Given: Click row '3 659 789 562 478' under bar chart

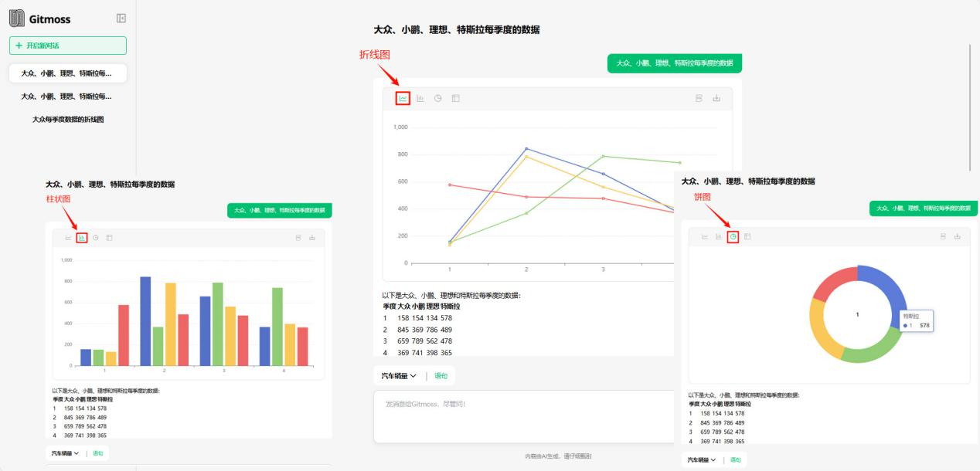Looking at the screenshot, I should 80,425.
